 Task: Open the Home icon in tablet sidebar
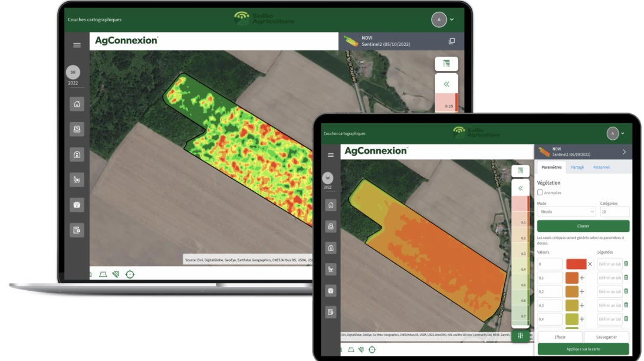[x=331, y=205]
